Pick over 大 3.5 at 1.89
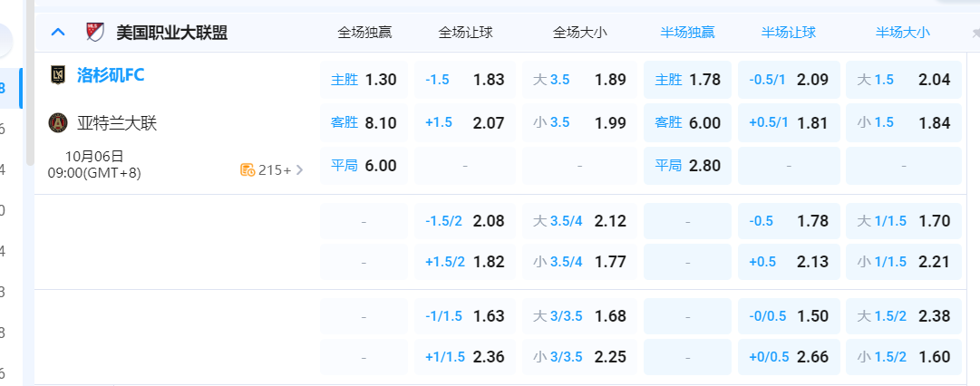 [x=579, y=79]
